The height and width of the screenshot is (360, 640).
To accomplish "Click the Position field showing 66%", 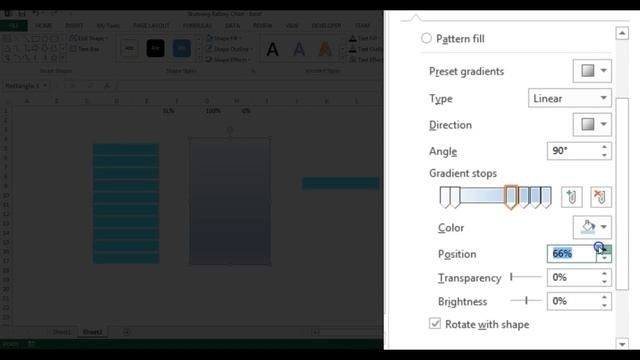I will [x=571, y=254].
